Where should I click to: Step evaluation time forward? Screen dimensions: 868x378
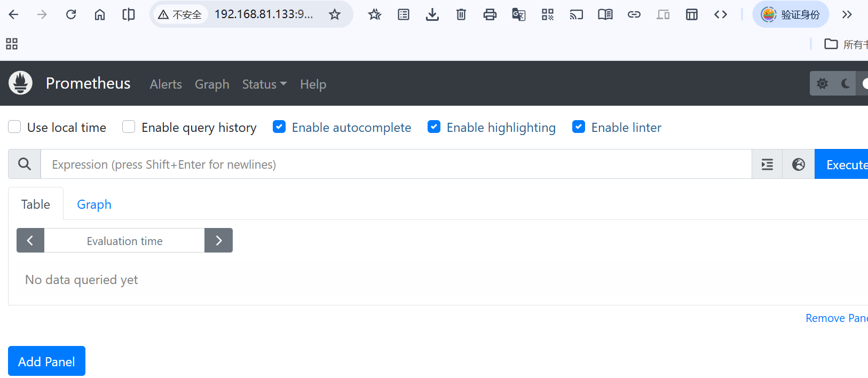[x=219, y=240]
